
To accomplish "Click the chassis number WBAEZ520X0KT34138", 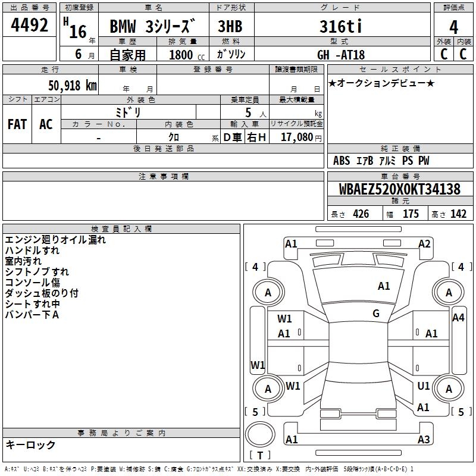I will tap(400, 189).
